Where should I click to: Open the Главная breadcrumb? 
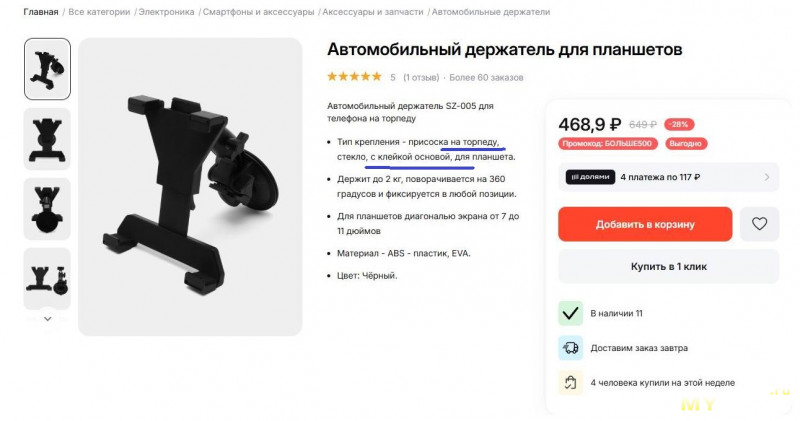41,12
